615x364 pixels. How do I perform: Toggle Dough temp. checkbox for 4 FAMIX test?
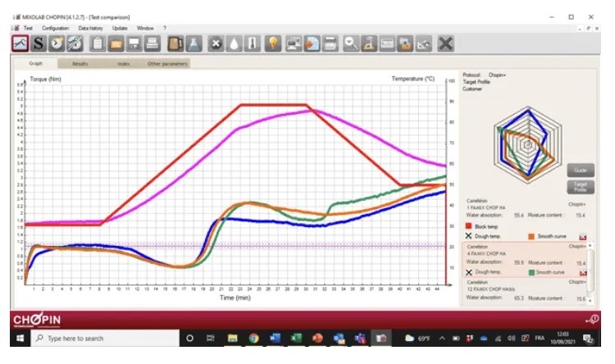coord(470,271)
